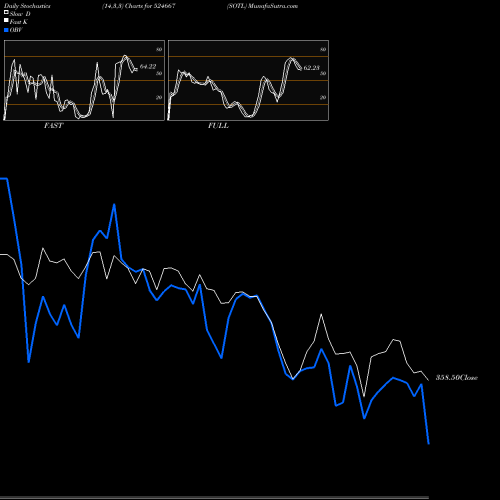Select the 'Daily Stochastics' title text
Screen dimensions: 500x500
point(27,6)
